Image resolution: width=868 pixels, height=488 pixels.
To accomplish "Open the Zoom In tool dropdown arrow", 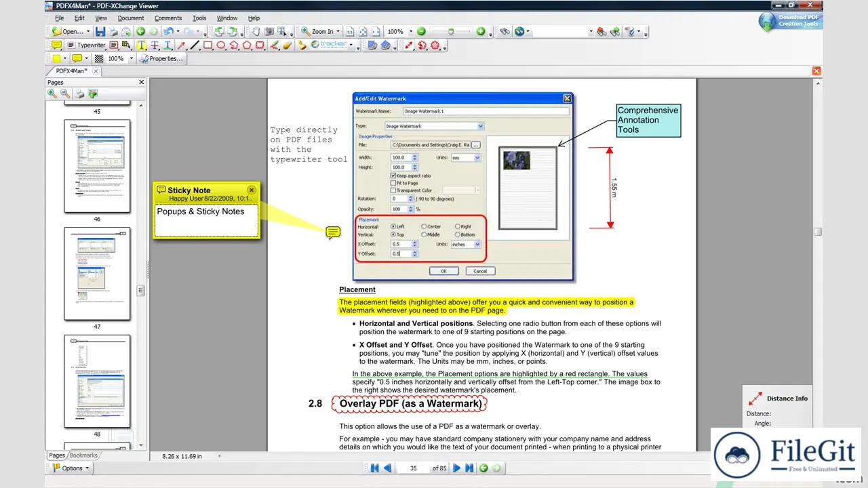I will [x=338, y=31].
